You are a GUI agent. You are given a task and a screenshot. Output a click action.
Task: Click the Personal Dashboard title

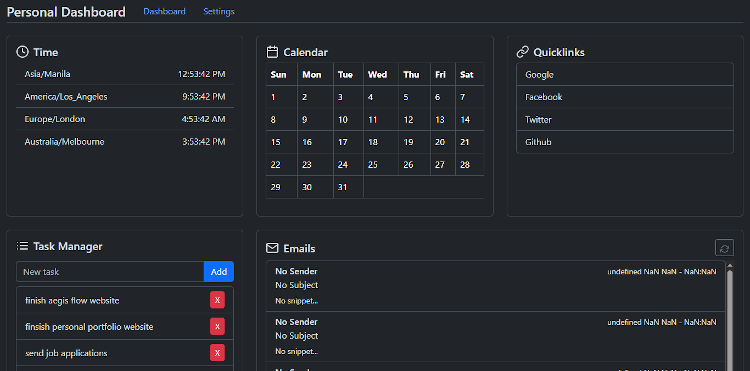[x=66, y=12]
